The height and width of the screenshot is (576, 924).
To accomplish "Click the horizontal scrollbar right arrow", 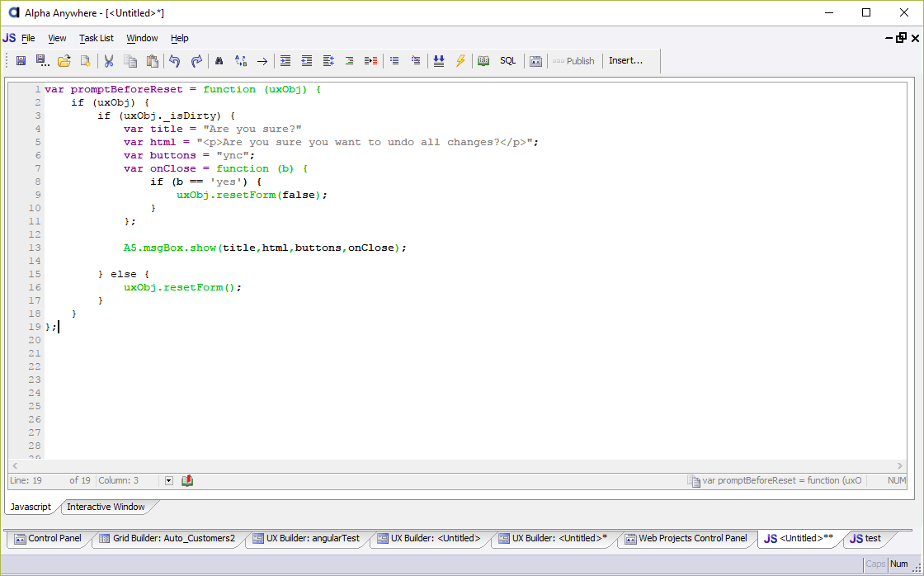I will [x=900, y=465].
